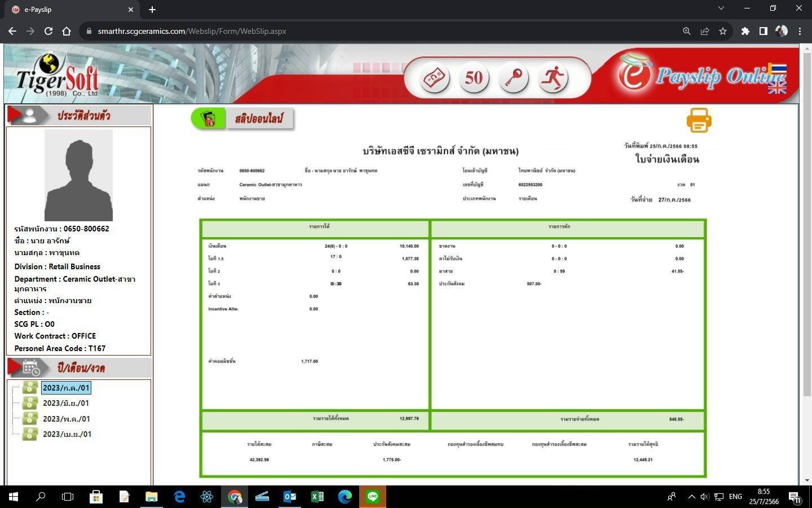
Task: Switch language with the UK flag
Action: (x=777, y=87)
